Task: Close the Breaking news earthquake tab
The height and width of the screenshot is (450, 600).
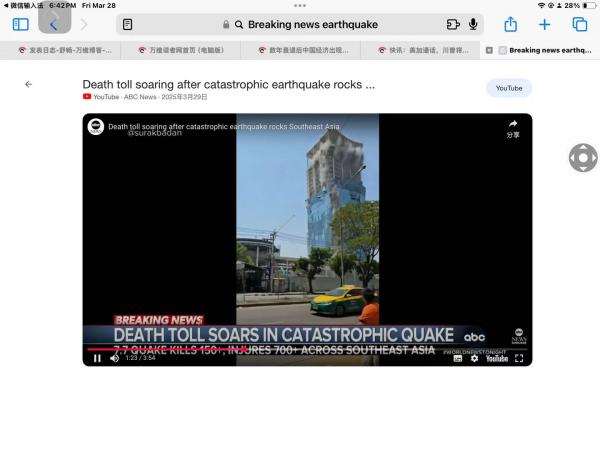Action: coord(489,50)
